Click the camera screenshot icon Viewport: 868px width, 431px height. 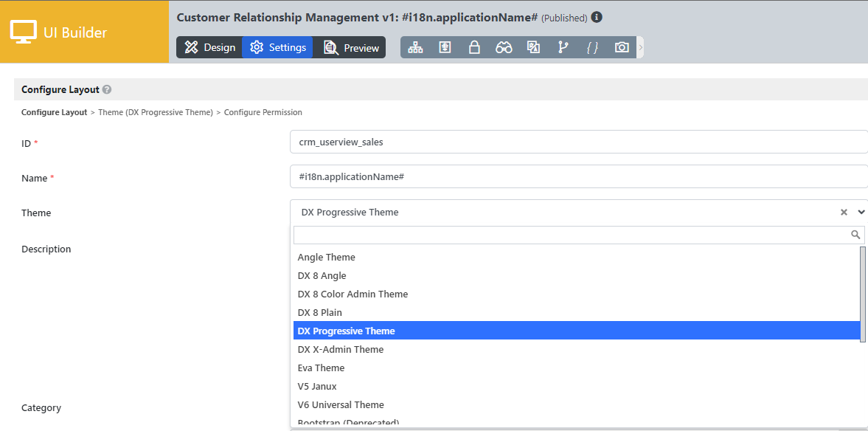(622, 47)
